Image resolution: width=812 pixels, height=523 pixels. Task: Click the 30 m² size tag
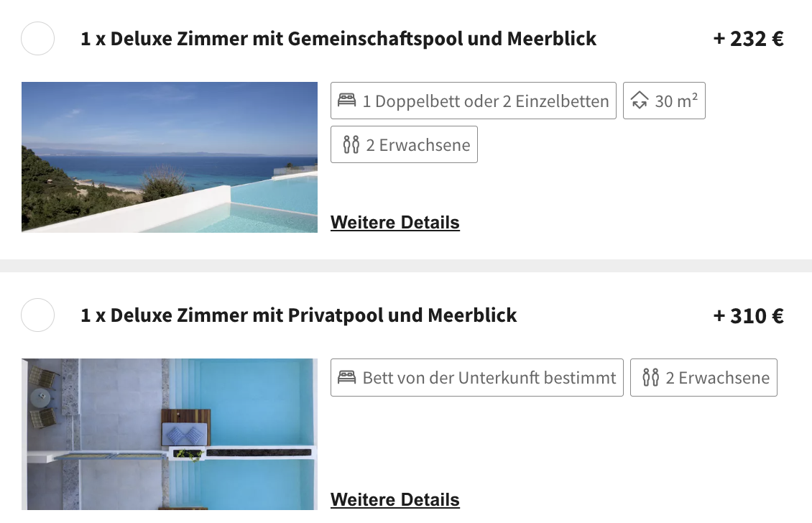point(664,101)
